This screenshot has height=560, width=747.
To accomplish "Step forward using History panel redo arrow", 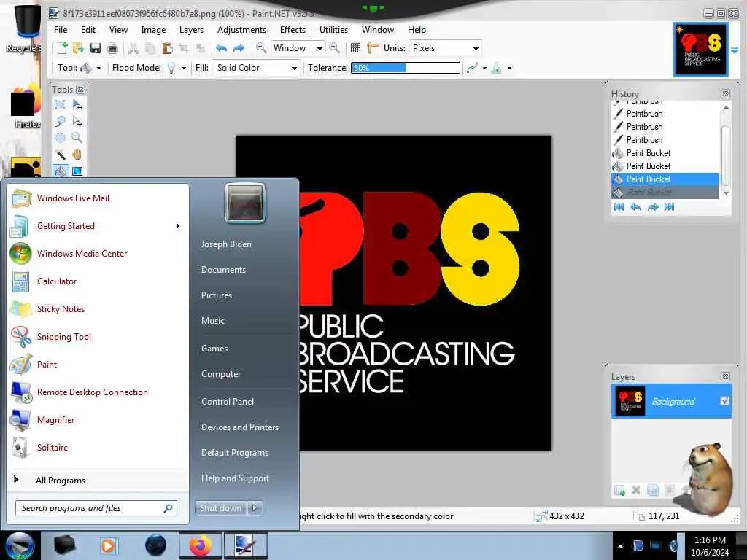I will [x=653, y=206].
